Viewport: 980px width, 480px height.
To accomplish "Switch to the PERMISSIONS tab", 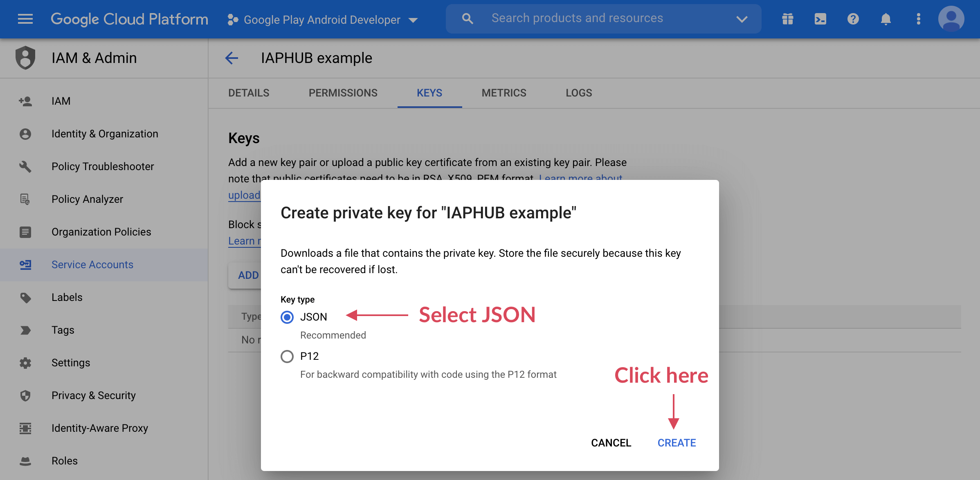I will pos(343,93).
